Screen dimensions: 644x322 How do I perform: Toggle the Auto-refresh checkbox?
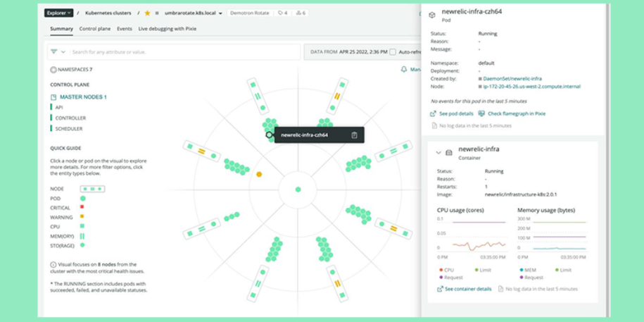coord(393,52)
